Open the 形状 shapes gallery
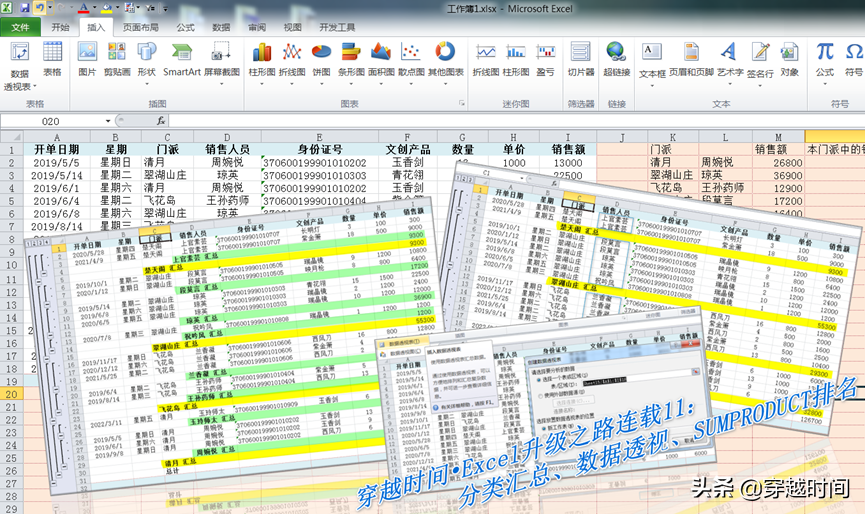The width and height of the screenshot is (865, 514). coord(147,63)
